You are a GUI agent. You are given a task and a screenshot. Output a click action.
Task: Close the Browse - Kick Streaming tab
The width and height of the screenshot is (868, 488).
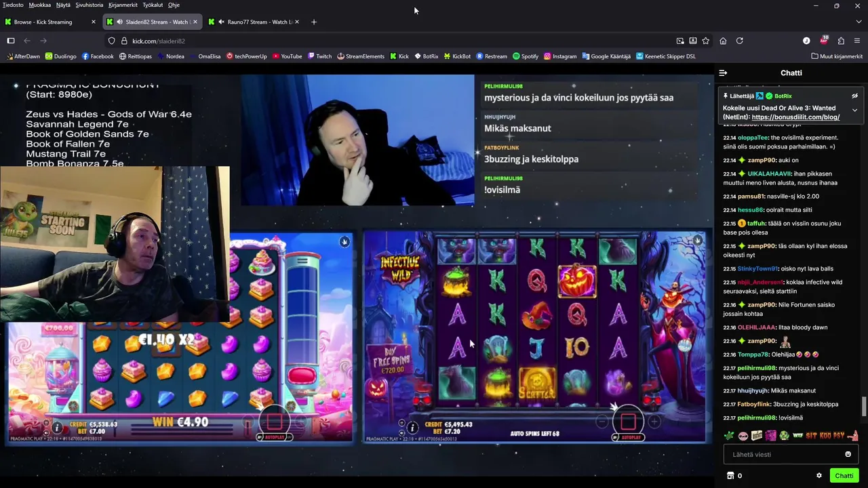click(x=94, y=22)
